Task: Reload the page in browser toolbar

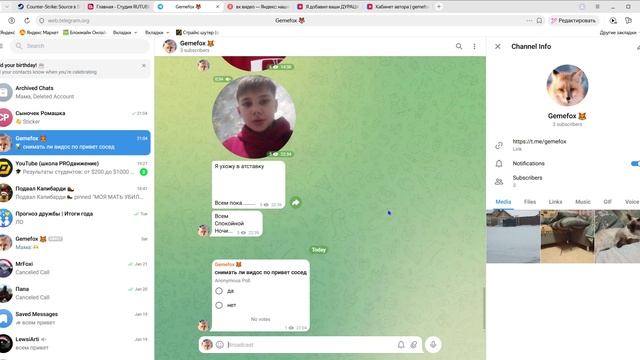Action: (27, 20)
